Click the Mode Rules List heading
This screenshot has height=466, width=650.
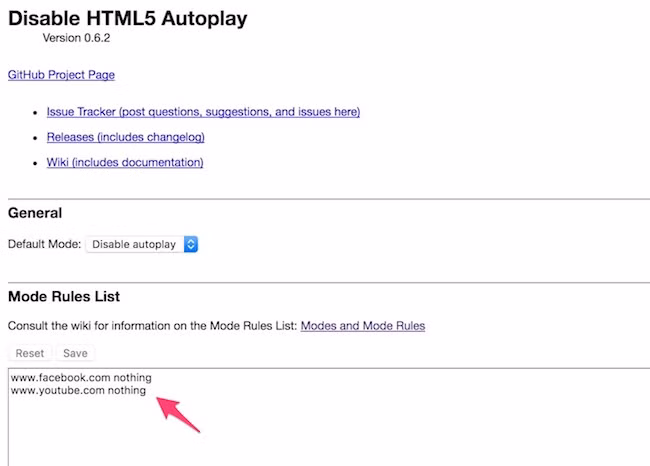pyautogui.click(x=64, y=297)
